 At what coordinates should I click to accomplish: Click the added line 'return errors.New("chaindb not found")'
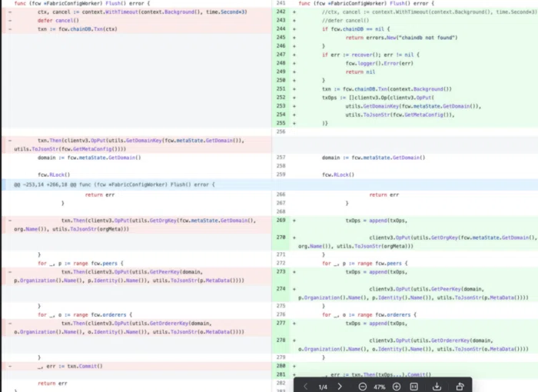point(401,38)
